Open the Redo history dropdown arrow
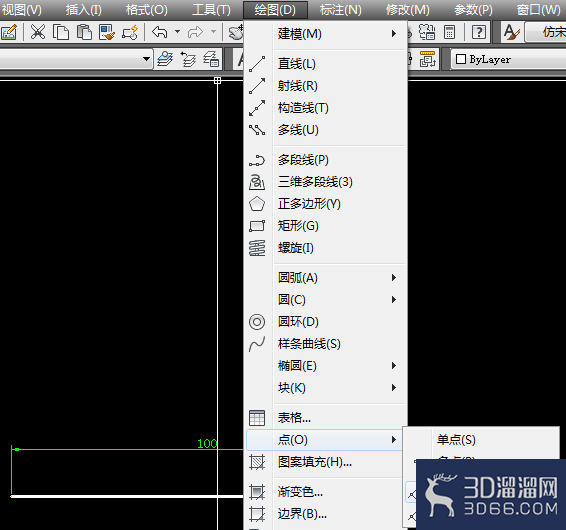The width and height of the screenshot is (566, 530). 213,32
